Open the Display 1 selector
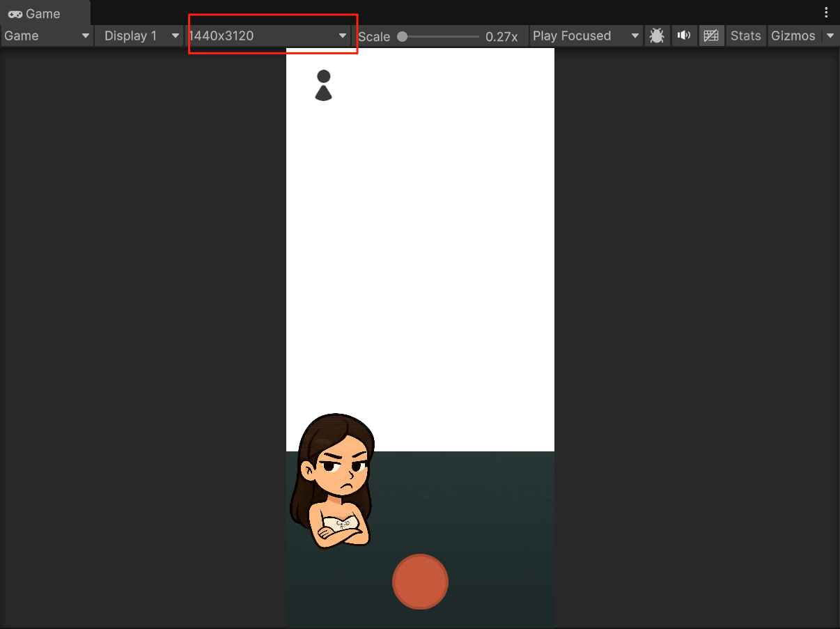This screenshot has height=629, width=840. coord(138,36)
